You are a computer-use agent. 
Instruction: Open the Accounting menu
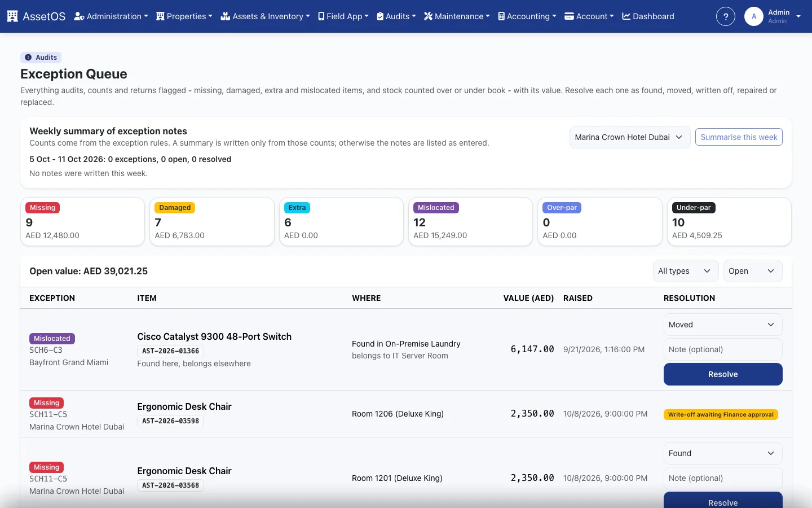tap(527, 16)
